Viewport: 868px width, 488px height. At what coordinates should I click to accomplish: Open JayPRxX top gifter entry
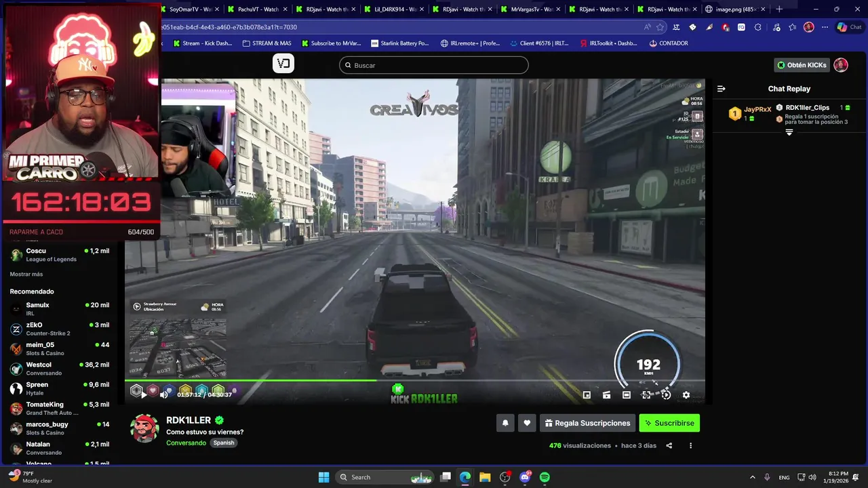click(751, 113)
